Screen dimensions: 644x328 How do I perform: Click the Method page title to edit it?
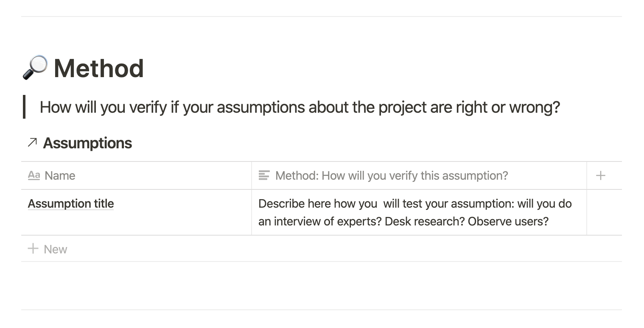(x=99, y=68)
